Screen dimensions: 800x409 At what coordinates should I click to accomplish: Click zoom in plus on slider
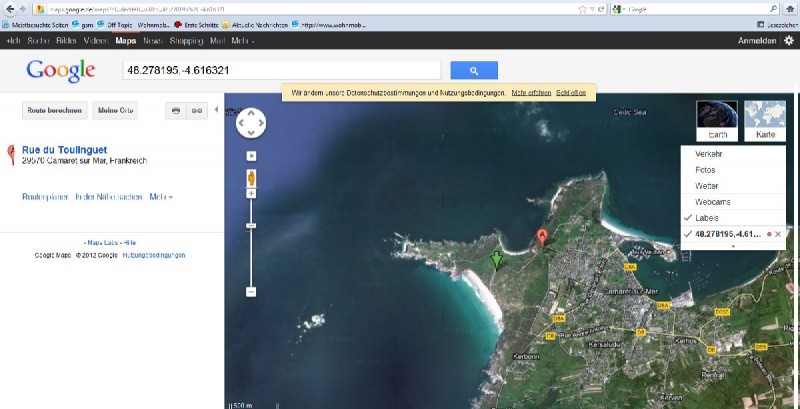click(x=251, y=194)
